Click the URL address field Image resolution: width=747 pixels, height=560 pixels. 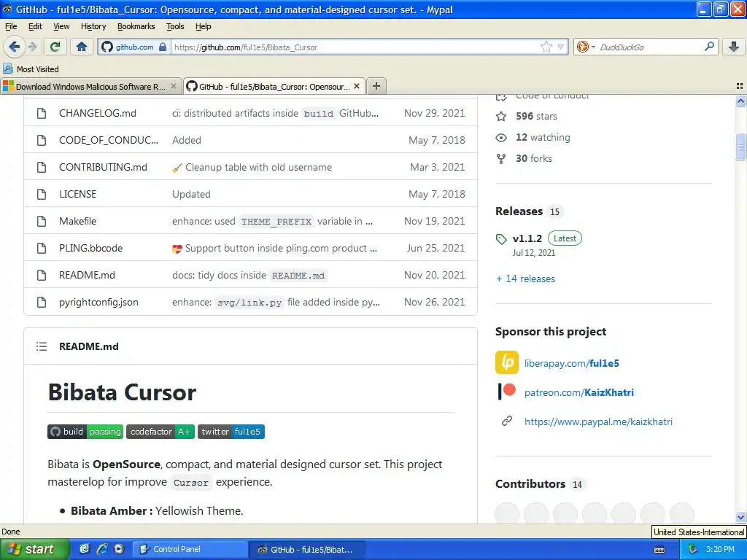[x=355, y=47]
